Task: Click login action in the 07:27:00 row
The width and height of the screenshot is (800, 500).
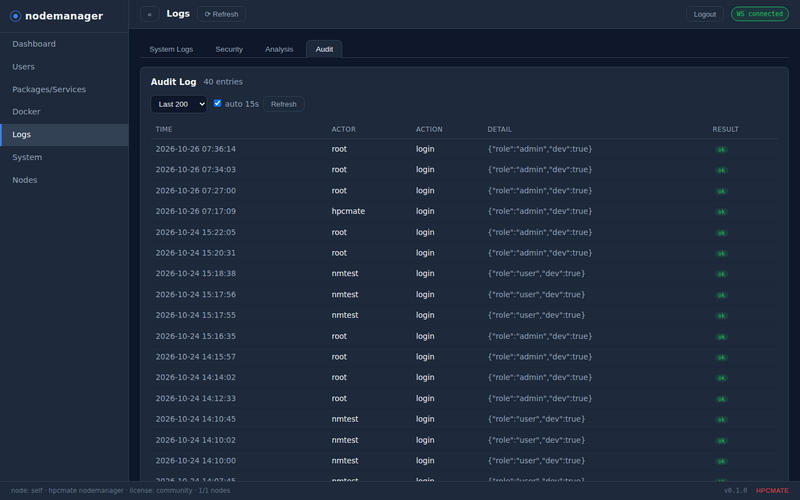Action: (425, 191)
